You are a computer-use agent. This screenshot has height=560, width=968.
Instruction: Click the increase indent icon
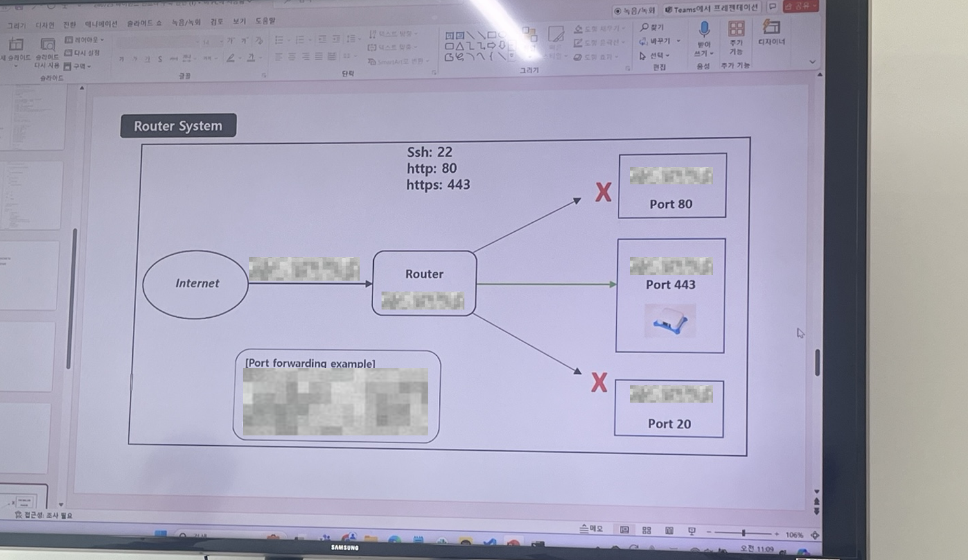tap(335, 39)
